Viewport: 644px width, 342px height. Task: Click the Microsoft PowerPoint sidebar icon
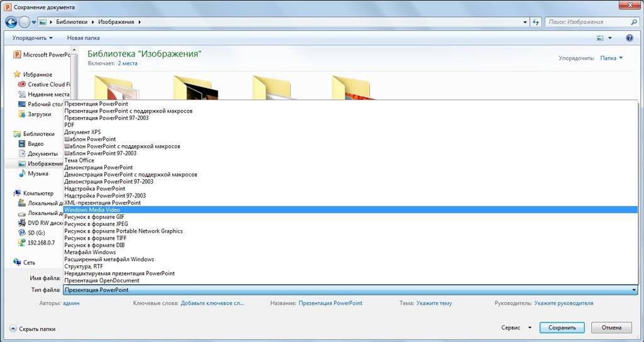tap(17, 55)
